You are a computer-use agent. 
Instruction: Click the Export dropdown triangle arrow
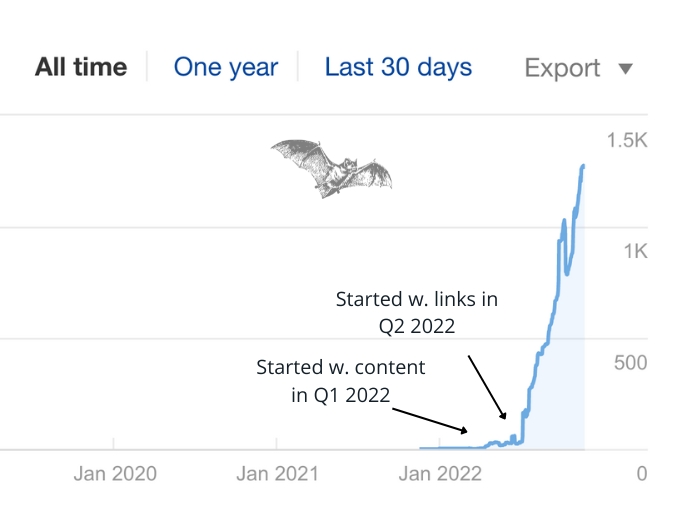625,69
